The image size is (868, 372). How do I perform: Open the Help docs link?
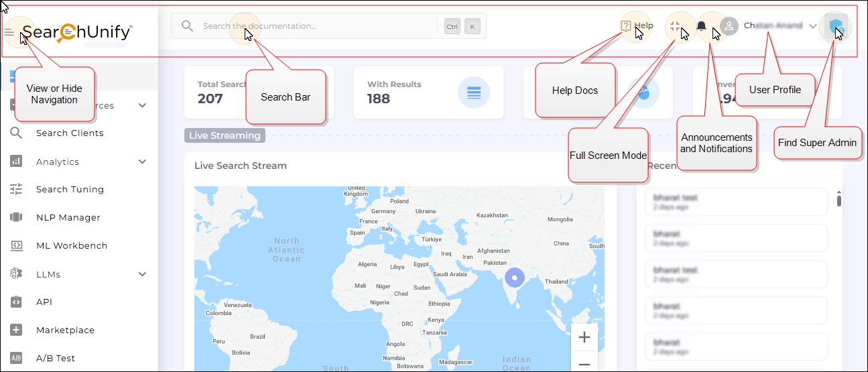[x=637, y=26]
